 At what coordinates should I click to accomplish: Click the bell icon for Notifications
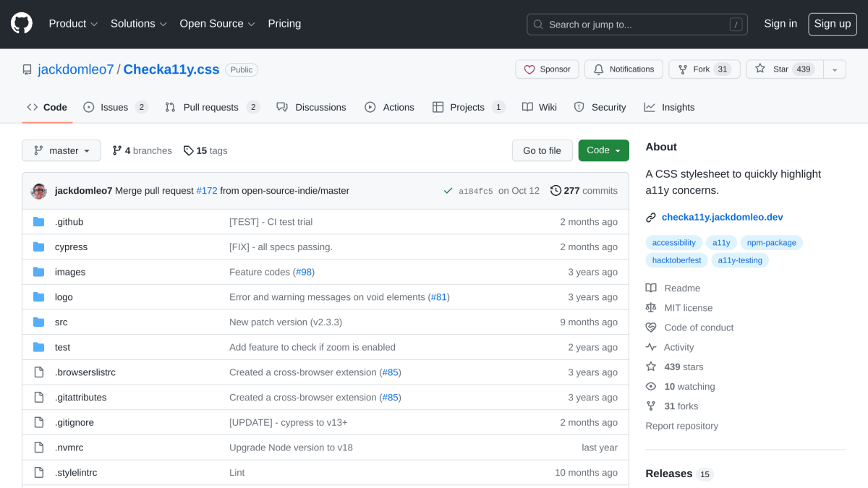pos(598,69)
